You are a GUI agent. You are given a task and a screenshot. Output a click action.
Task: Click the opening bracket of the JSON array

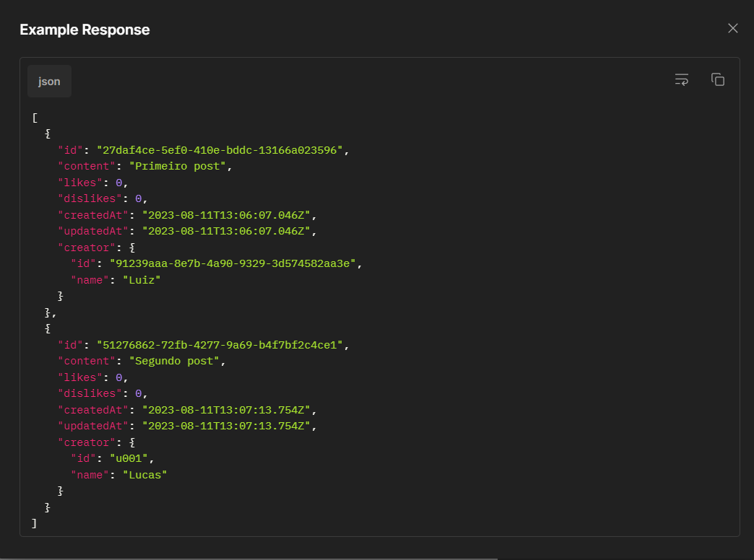33,117
